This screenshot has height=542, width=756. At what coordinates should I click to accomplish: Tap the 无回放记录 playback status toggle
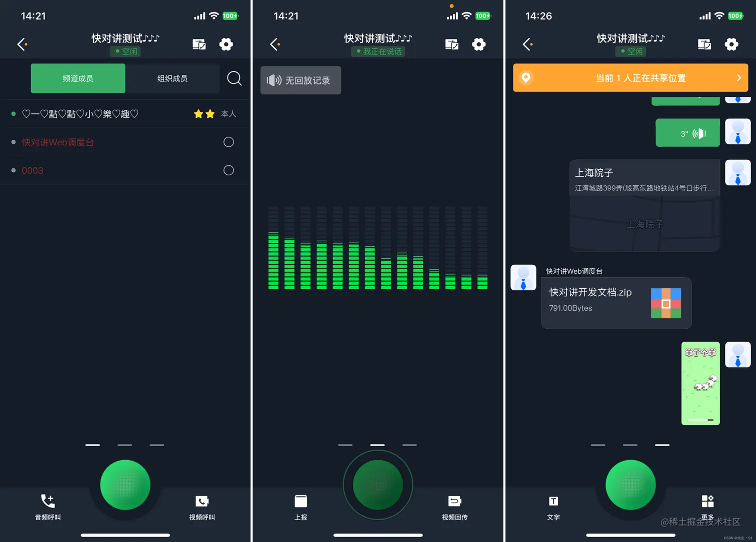[x=300, y=80]
